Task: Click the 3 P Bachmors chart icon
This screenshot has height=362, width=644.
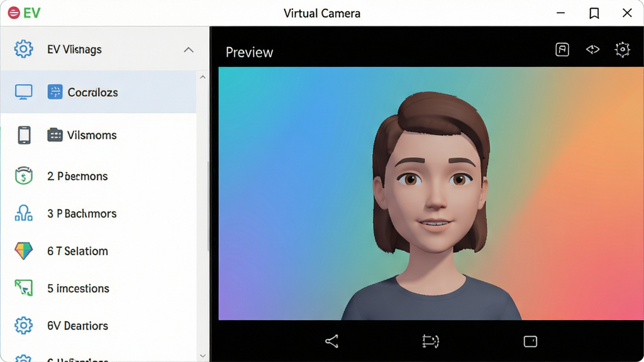Action: coord(23,213)
